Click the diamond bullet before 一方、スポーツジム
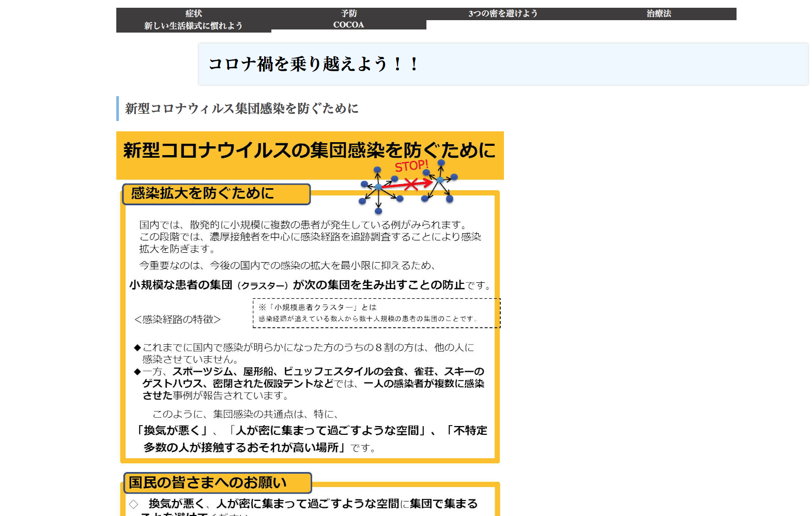This screenshot has width=812, height=516. (137, 372)
